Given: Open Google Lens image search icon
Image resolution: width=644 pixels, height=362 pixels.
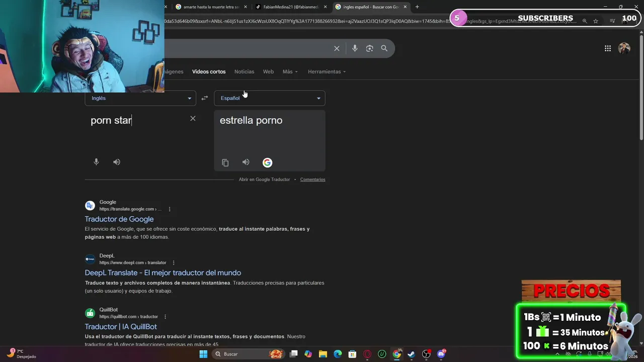Looking at the screenshot, I should point(370,48).
